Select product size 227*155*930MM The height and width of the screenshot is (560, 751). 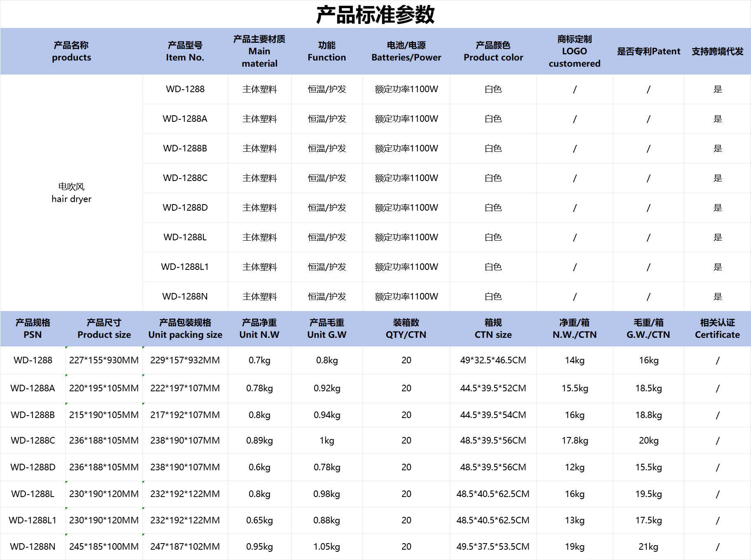click(104, 360)
